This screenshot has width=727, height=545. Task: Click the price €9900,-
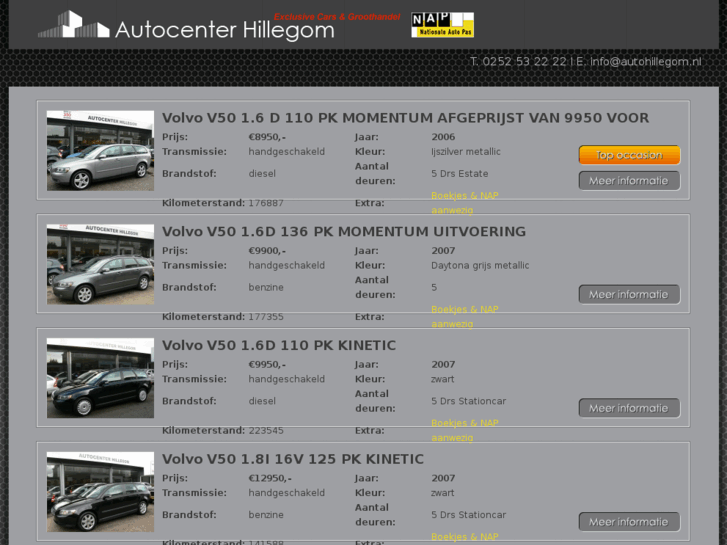[x=267, y=250]
